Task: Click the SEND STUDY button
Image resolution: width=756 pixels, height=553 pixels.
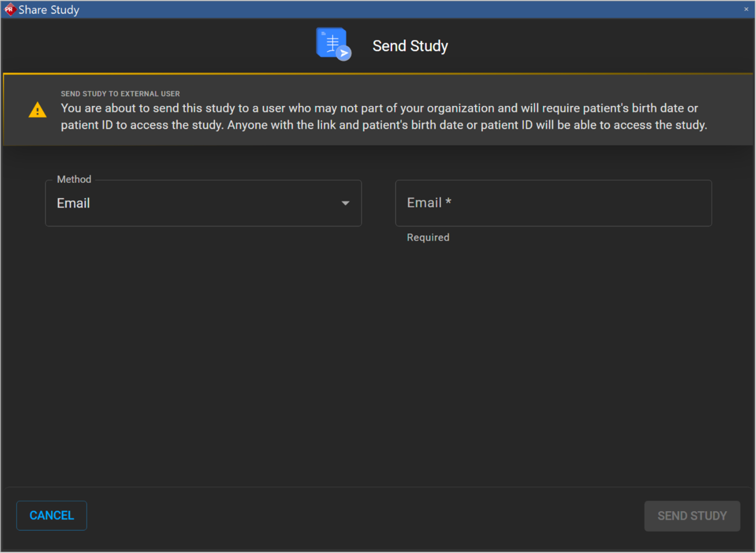Action: 691,516
